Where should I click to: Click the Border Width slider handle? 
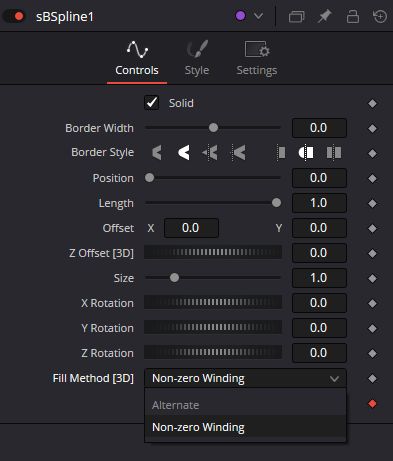click(213, 128)
